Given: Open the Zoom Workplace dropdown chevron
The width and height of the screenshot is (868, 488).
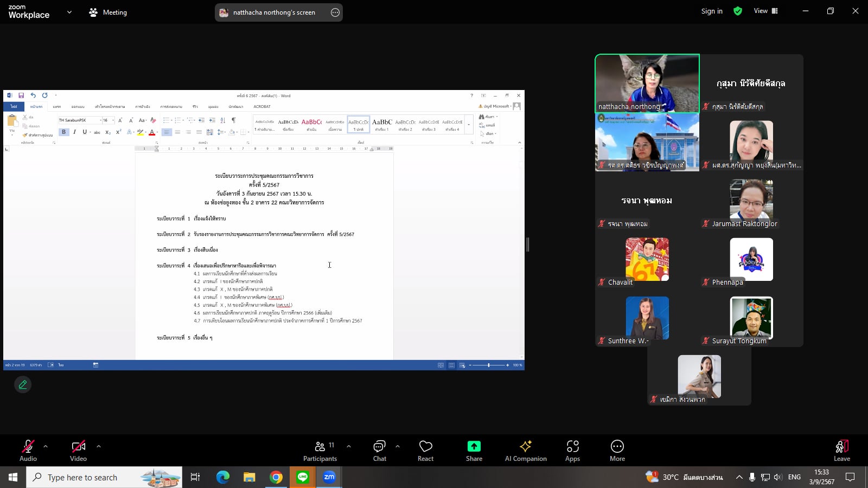Looking at the screenshot, I should point(69,12).
